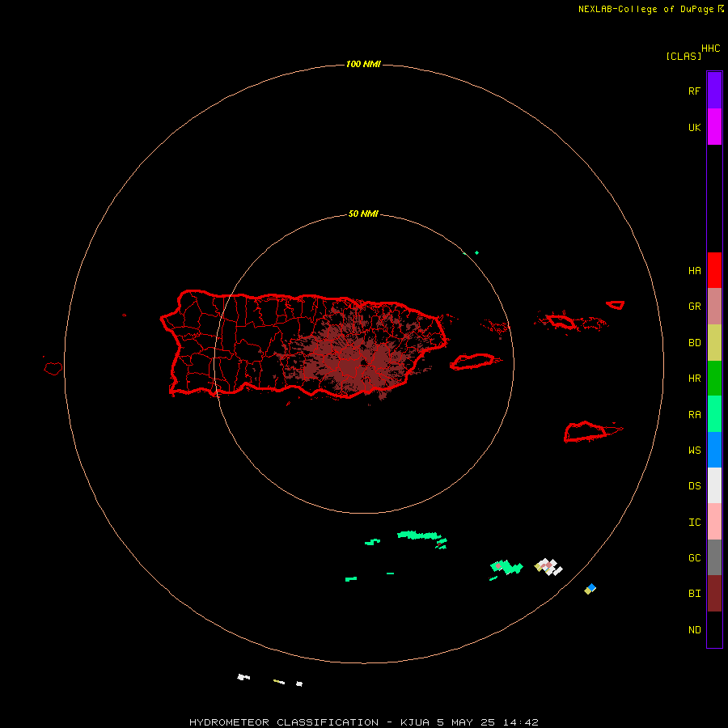Click the RF legend label

[694, 91]
